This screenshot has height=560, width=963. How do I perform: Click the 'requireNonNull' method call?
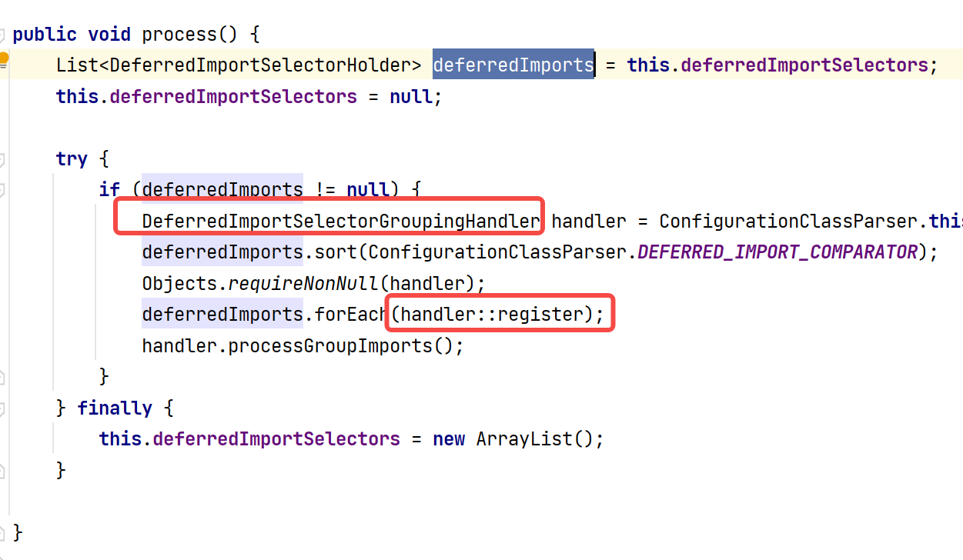coord(303,284)
